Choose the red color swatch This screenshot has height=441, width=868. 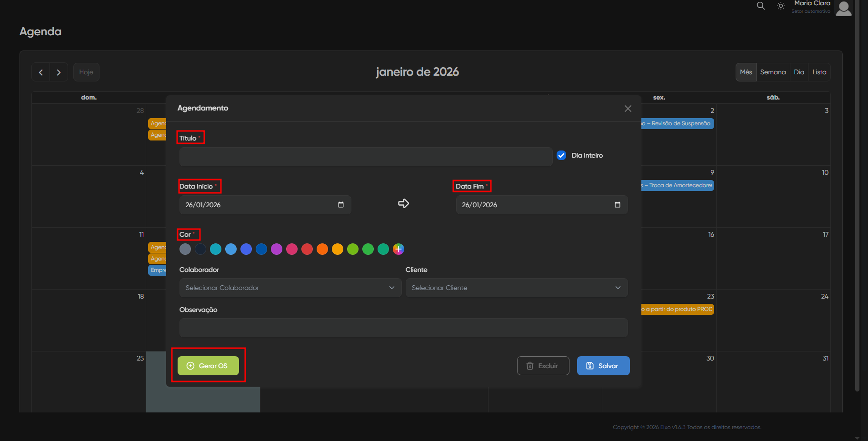[x=307, y=249]
